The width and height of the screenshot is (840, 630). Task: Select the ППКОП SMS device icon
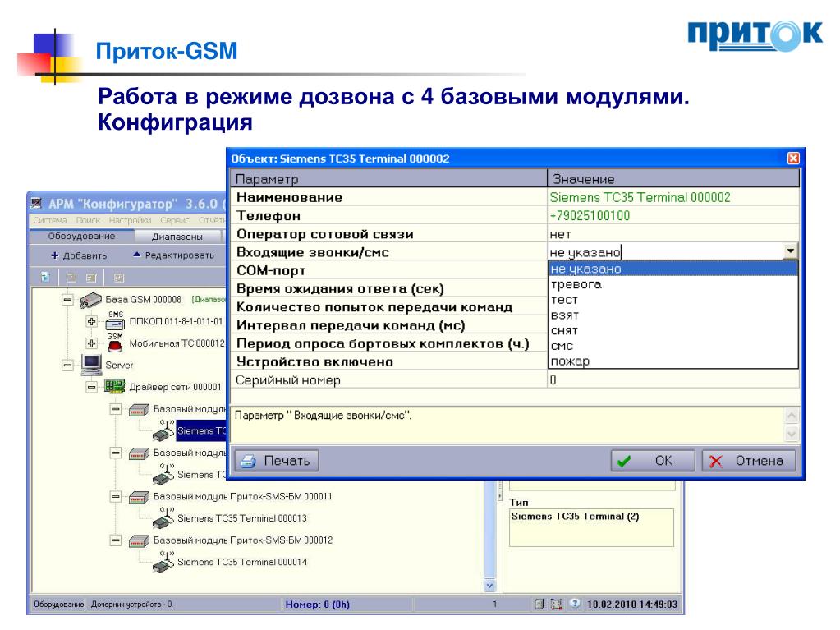115,321
